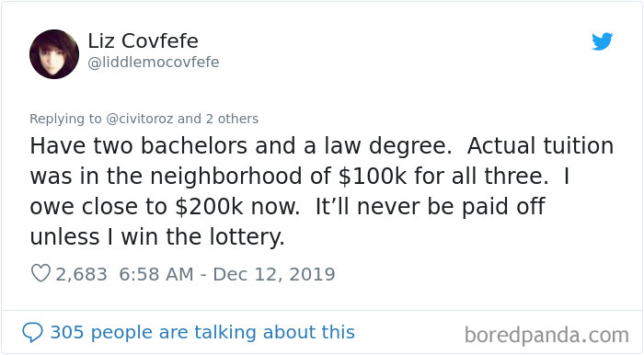Image resolution: width=644 pixels, height=355 pixels.
Task: Open Liz Covfefe's profile picture
Action: (x=54, y=54)
